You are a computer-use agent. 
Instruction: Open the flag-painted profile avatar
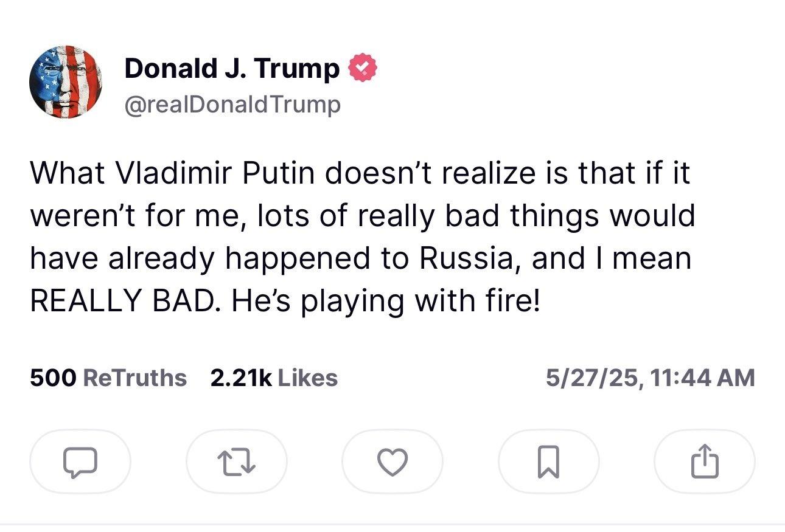[65, 81]
